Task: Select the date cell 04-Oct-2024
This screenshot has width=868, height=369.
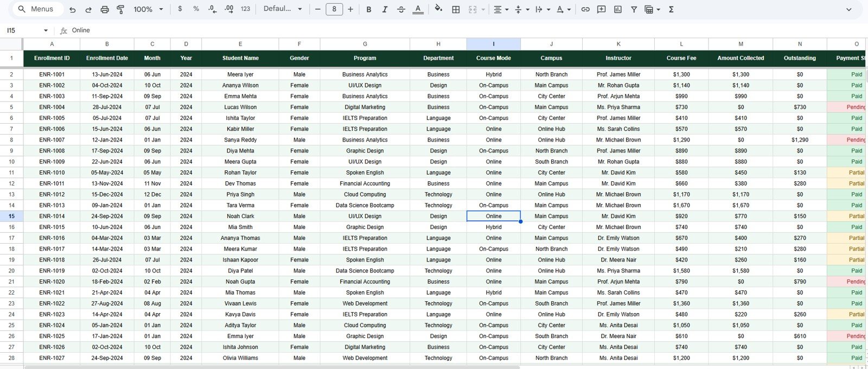Action: pos(107,85)
